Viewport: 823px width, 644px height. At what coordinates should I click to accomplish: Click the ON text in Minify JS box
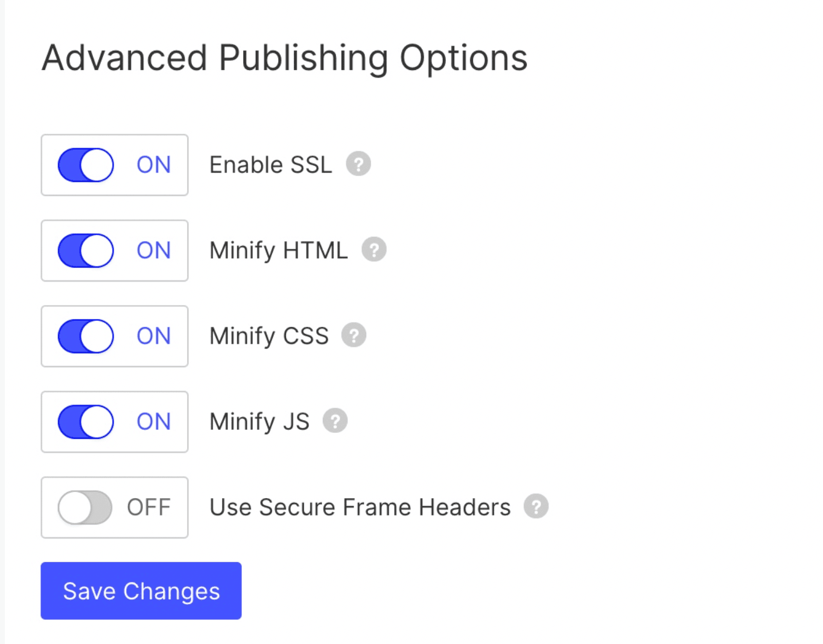(x=154, y=422)
